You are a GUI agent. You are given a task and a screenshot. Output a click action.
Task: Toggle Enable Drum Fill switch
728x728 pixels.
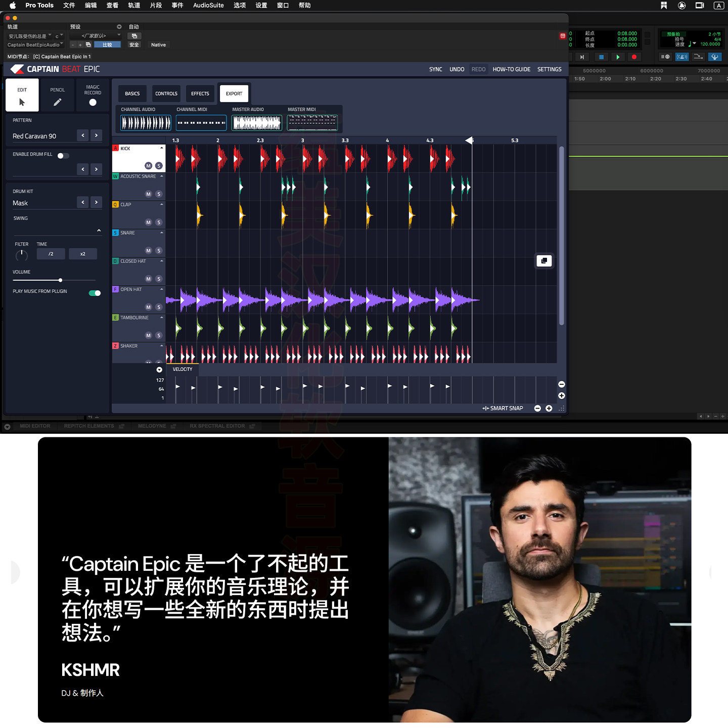click(63, 156)
